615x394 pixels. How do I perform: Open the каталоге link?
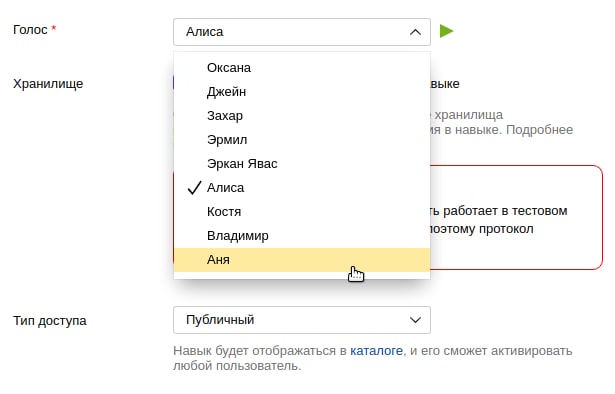pos(376,350)
